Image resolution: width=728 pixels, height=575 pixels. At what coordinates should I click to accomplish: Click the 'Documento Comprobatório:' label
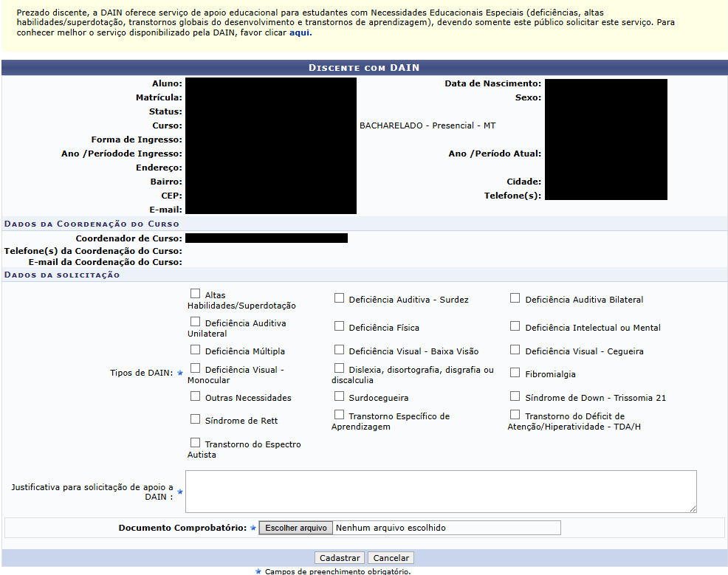tap(182, 528)
